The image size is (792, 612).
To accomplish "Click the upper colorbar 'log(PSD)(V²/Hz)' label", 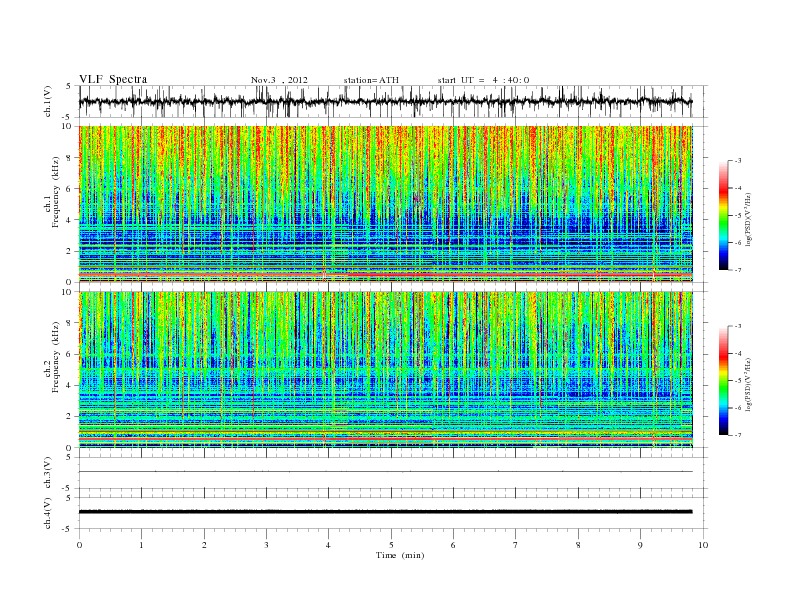I will 749,219.
